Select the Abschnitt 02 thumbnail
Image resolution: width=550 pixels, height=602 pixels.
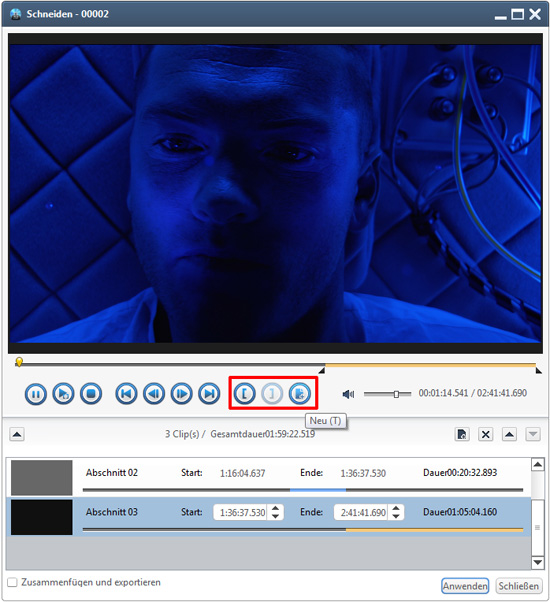tap(41, 478)
